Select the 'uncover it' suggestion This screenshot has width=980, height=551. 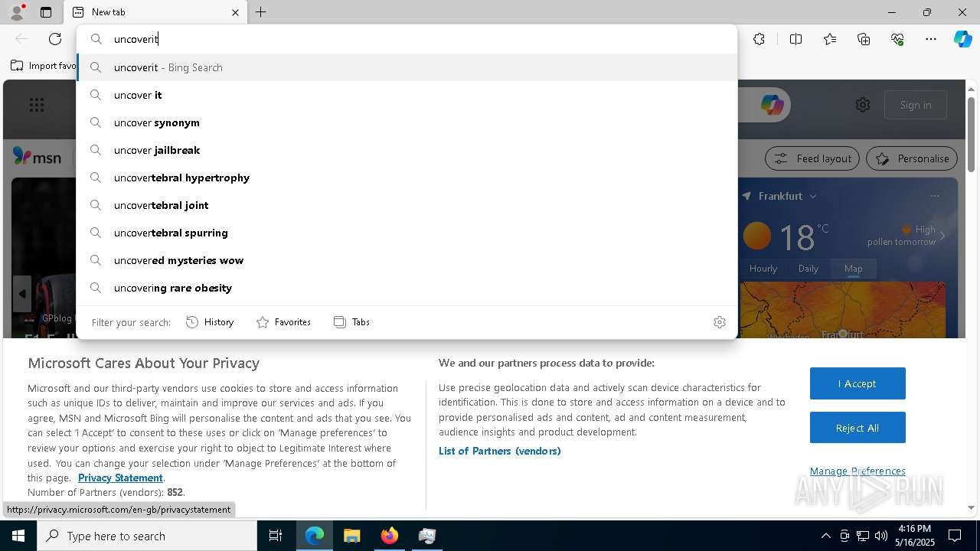point(407,95)
